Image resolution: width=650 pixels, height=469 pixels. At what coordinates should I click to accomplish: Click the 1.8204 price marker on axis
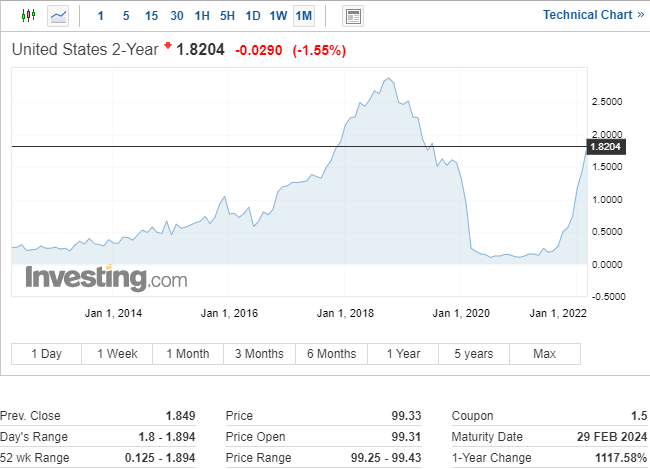point(606,147)
